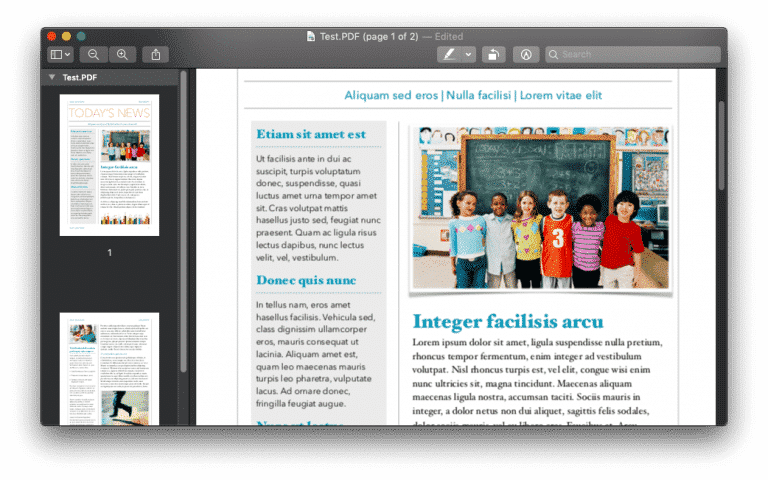The width and height of the screenshot is (768, 480).
Task: Click the minimize yellow button
Action: (66, 36)
